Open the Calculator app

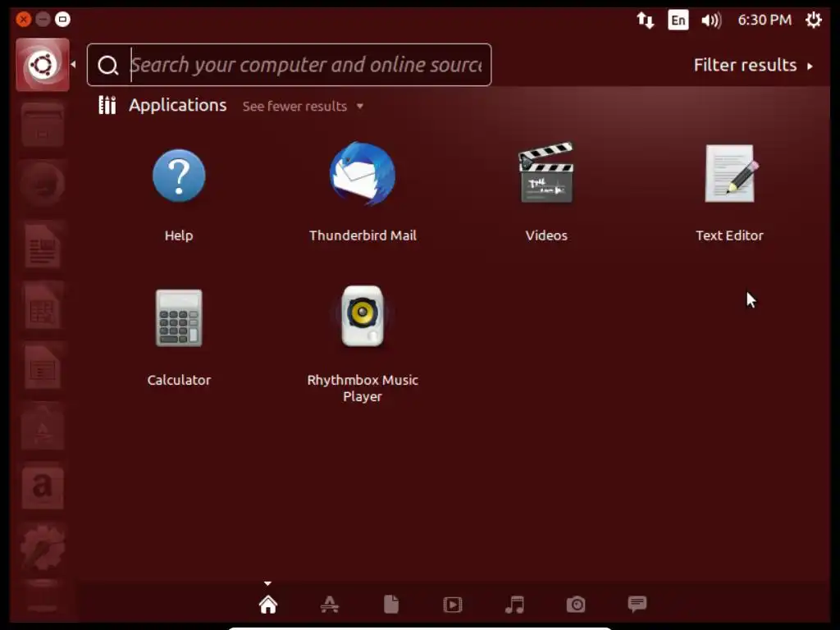point(179,318)
